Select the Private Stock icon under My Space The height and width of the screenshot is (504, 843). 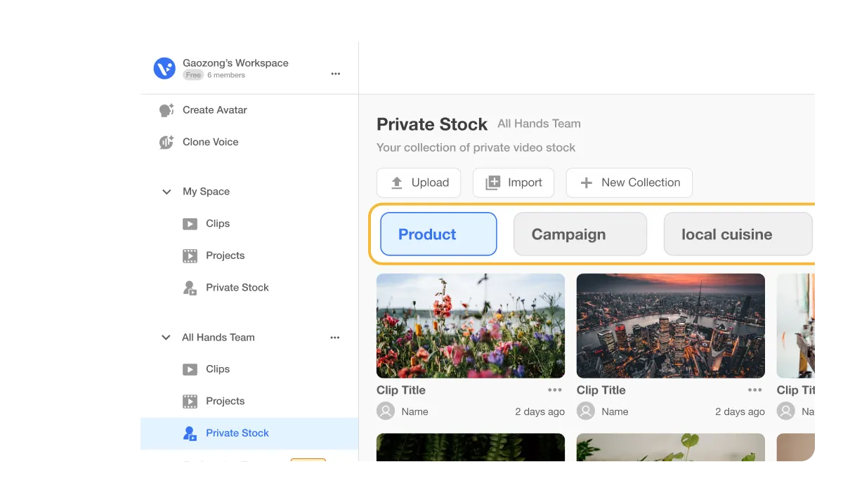tap(189, 287)
